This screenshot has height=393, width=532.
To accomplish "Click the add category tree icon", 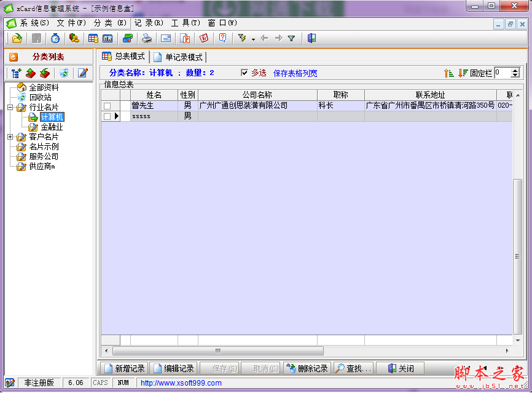I will [x=17, y=73].
